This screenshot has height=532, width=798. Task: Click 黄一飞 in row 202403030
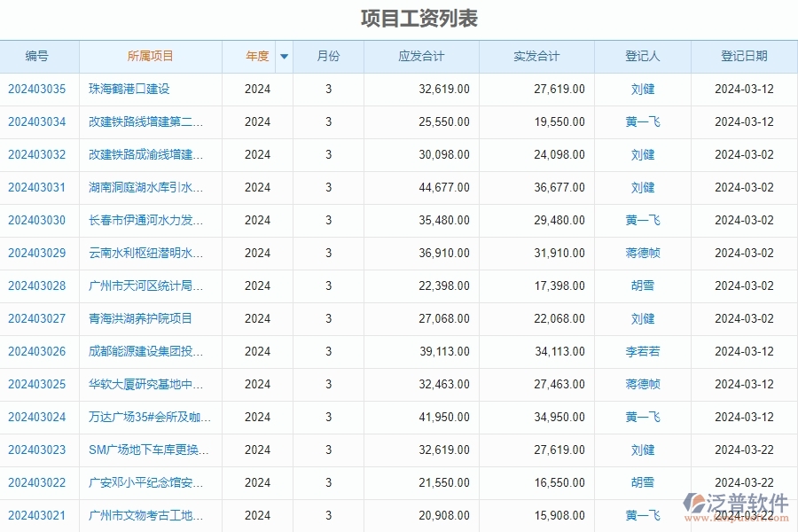tap(642, 221)
